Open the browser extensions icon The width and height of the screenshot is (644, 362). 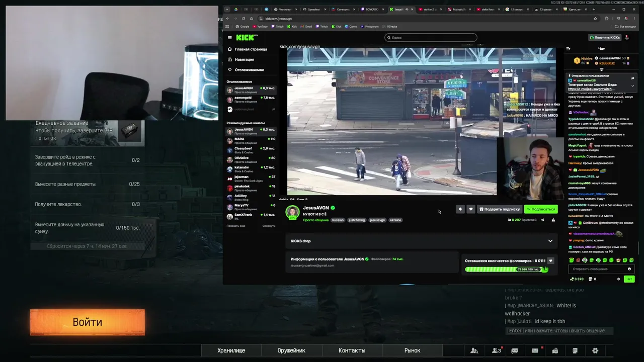click(606, 19)
